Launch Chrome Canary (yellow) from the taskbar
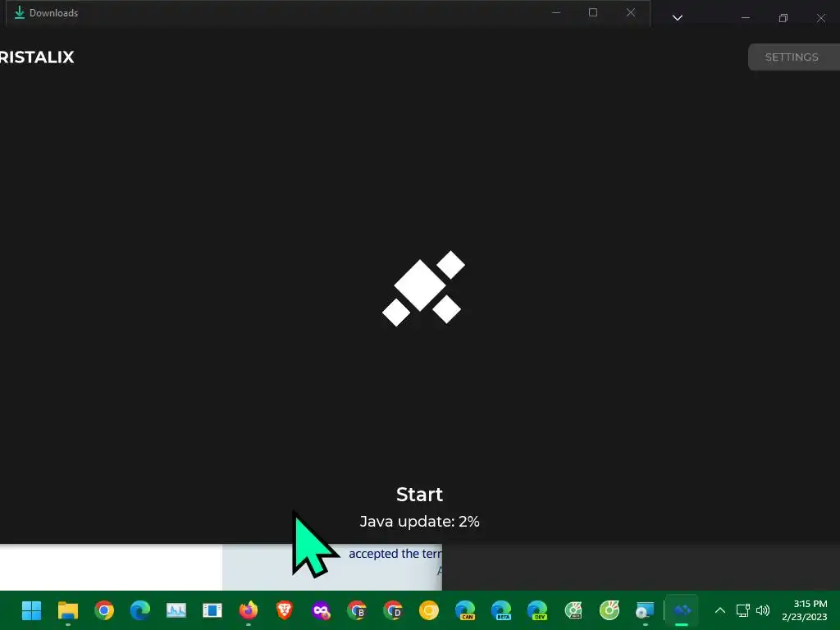Image resolution: width=840 pixels, height=630 pixels. point(428,610)
